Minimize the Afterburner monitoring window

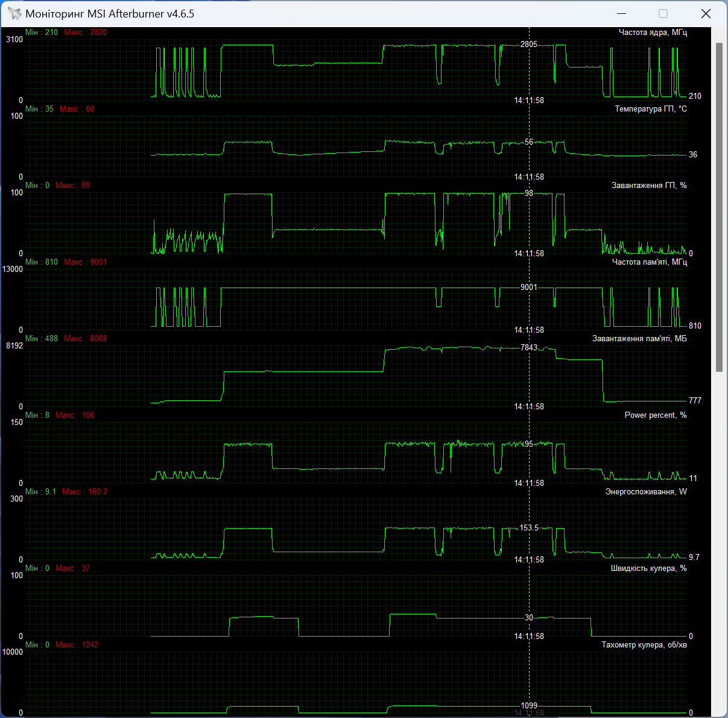(621, 13)
